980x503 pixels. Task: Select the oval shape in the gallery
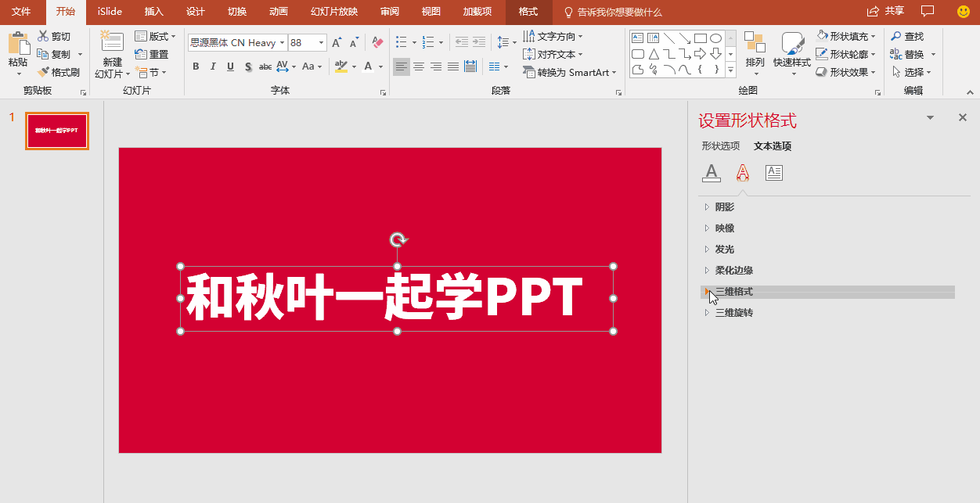[x=715, y=38]
